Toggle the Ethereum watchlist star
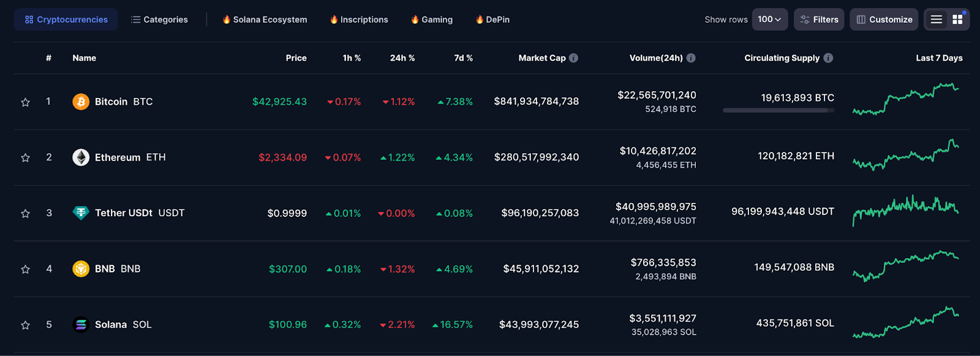Screen dimensions: 980x356 pos(25,158)
